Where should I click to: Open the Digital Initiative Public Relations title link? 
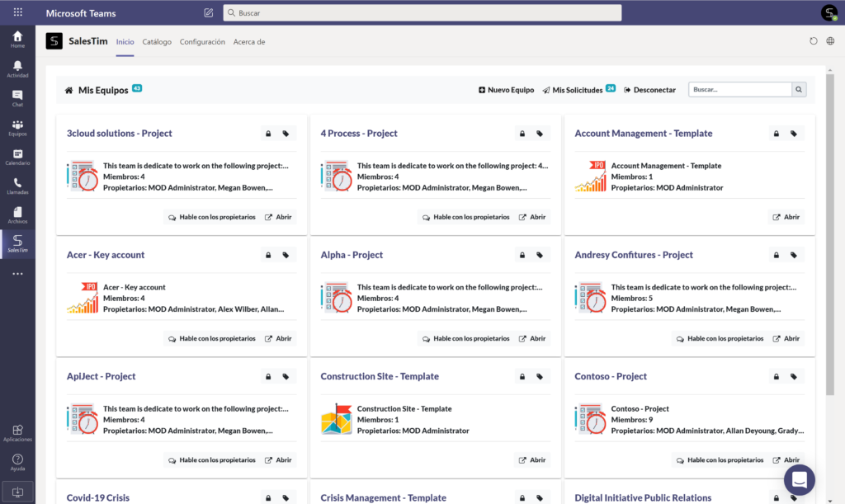click(x=643, y=498)
